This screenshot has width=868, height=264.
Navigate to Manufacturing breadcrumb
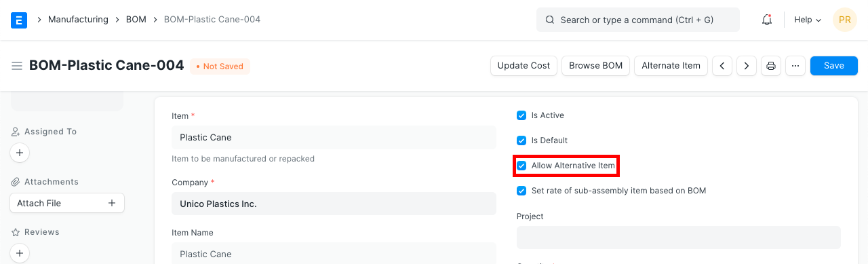pyautogui.click(x=78, y=20)
